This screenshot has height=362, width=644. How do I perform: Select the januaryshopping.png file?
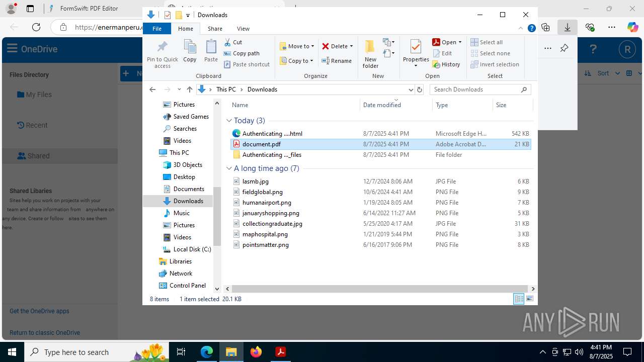click(380, 213)
